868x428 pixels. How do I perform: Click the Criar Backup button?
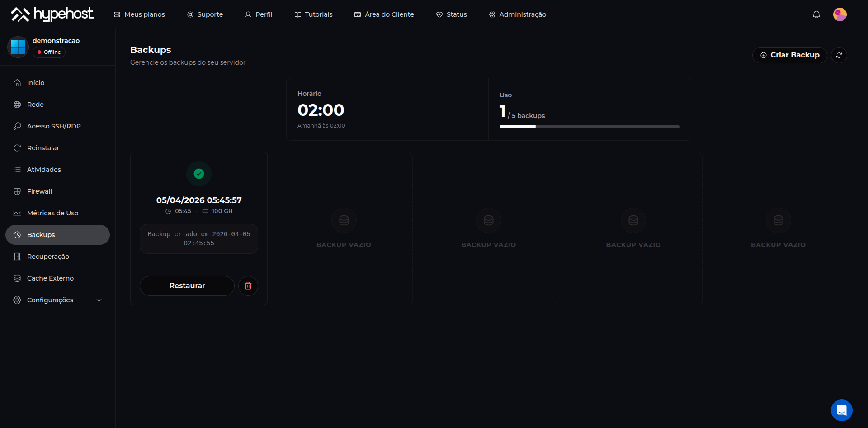point(789,55)
